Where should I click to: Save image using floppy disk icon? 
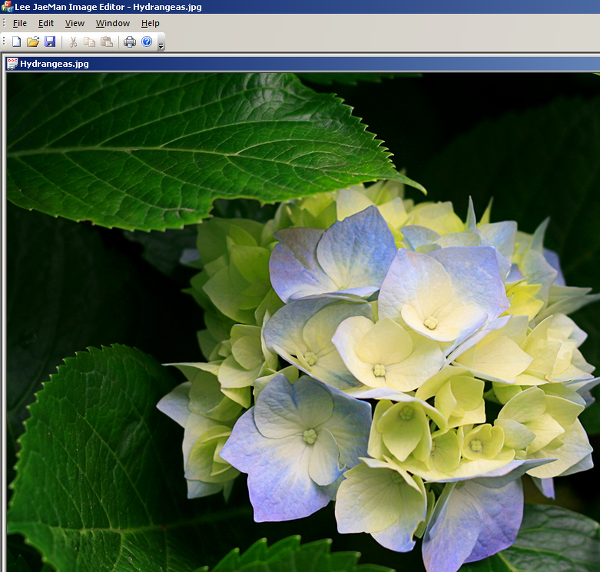coord(50,42)
